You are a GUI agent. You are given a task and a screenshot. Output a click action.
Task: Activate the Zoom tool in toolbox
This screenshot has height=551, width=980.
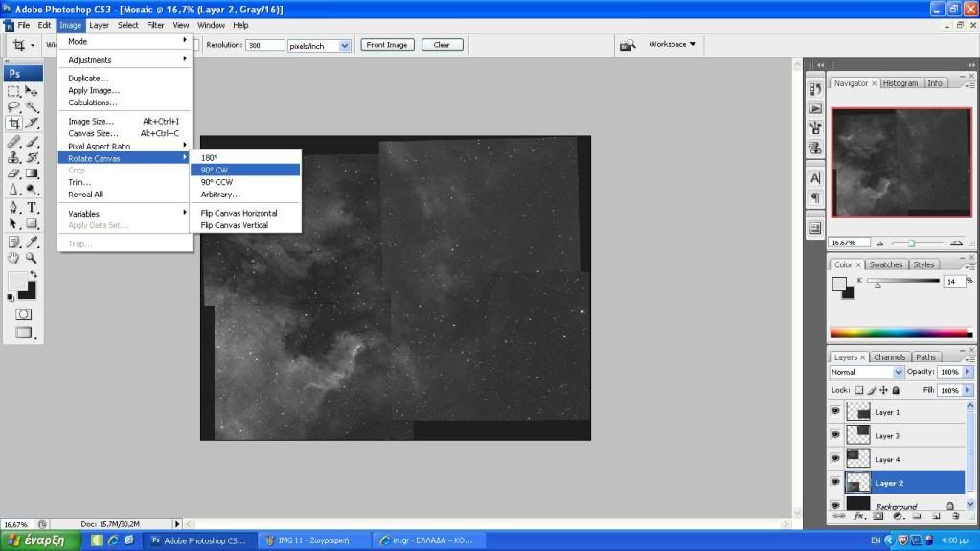click(32, 257)
